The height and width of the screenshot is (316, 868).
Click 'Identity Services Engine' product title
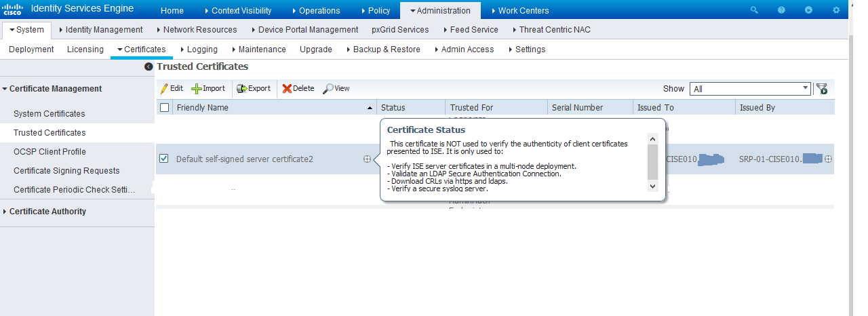coord(82,9)
